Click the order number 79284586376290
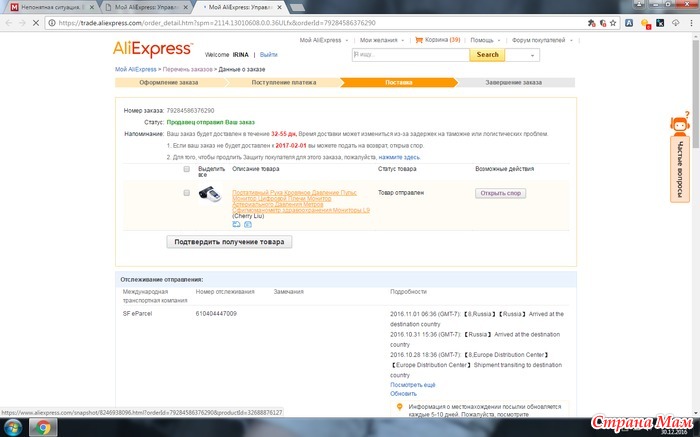 tap(190, 110)
